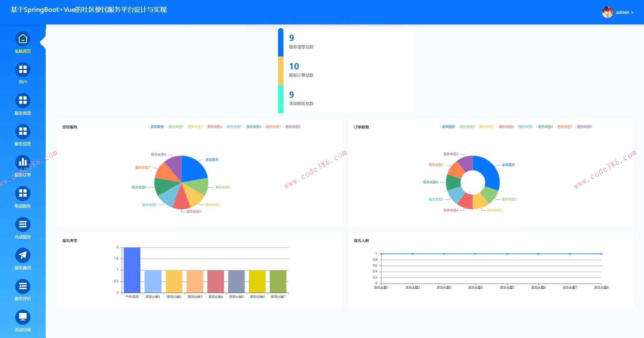644x338 pixels.
Task: Open the 活动分类 monitor icon
Action: 23,317
